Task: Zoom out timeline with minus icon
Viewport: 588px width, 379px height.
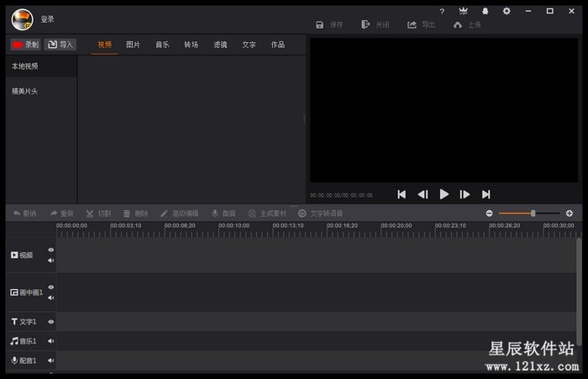Action: pos(490,213)
